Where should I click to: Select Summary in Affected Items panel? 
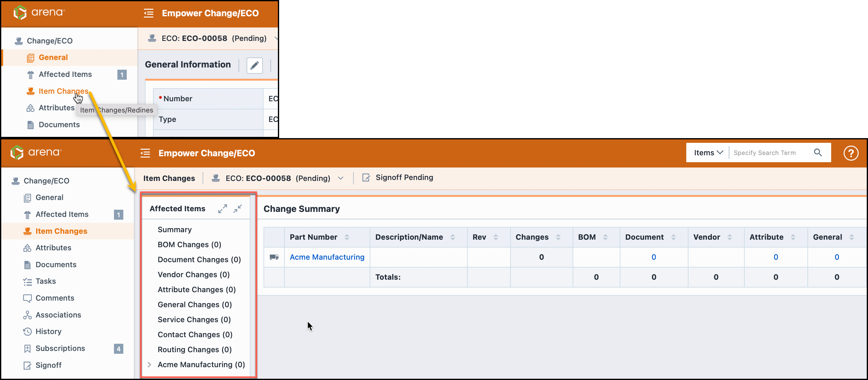pyautogui.click(x=175, y=230)
